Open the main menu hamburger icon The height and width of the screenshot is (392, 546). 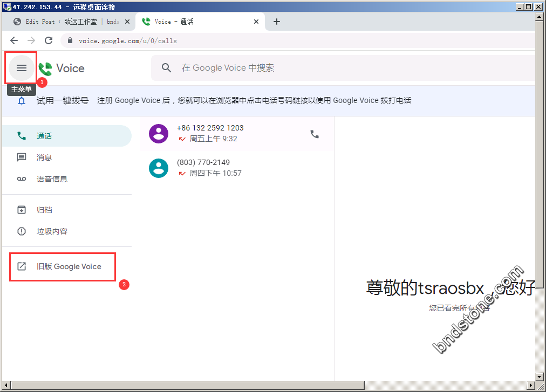point(21,68)
